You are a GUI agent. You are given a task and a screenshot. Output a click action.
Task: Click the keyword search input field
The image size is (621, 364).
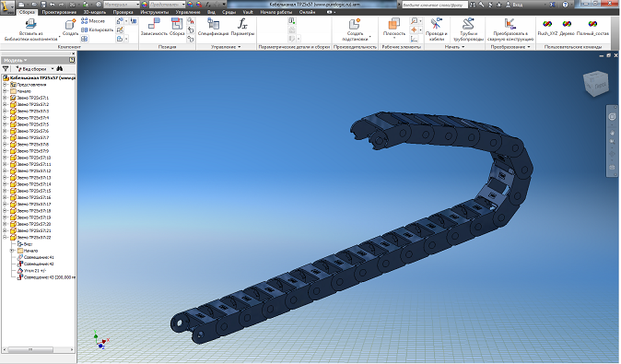point(435,5)
